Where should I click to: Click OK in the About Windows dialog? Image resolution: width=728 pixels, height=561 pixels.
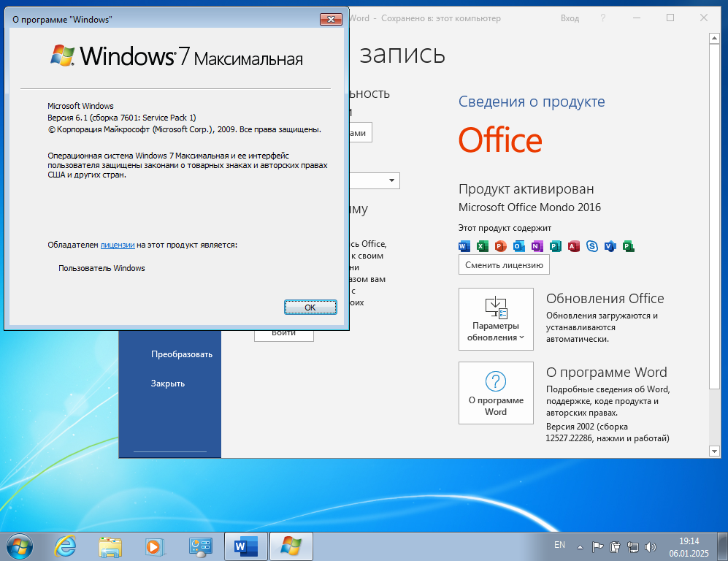(310, 307)
